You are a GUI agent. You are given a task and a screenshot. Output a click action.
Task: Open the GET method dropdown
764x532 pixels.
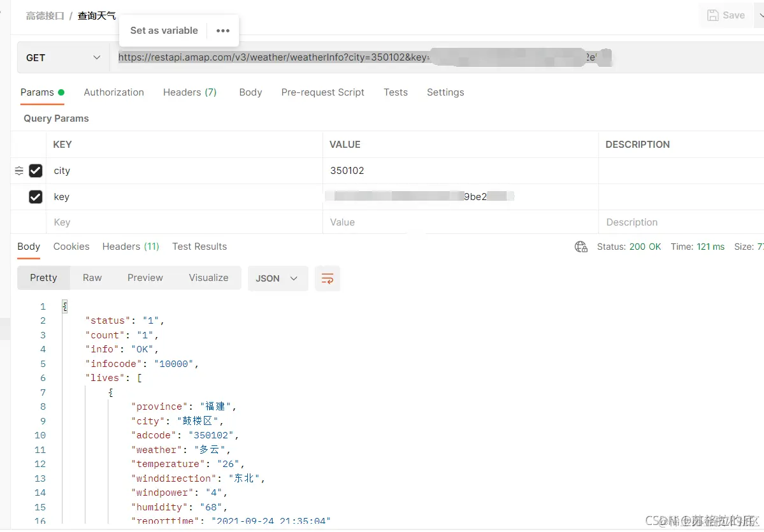coord(63,57)
